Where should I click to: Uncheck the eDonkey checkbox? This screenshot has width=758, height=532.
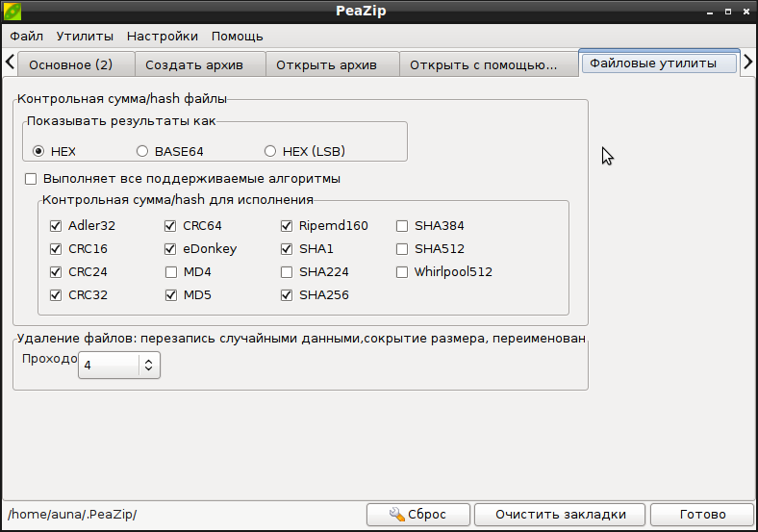[x=170, y=249]
